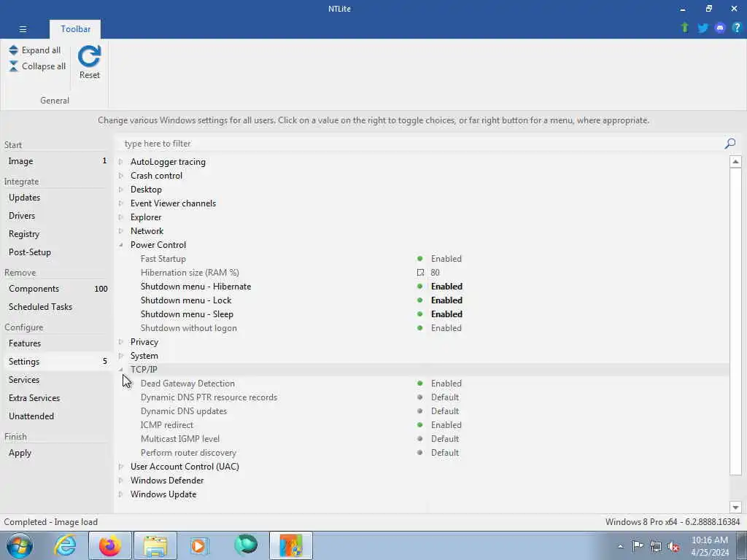Click Expand all in General group
747x560 pixels.
pyautogui.click(x=35, y=50)
